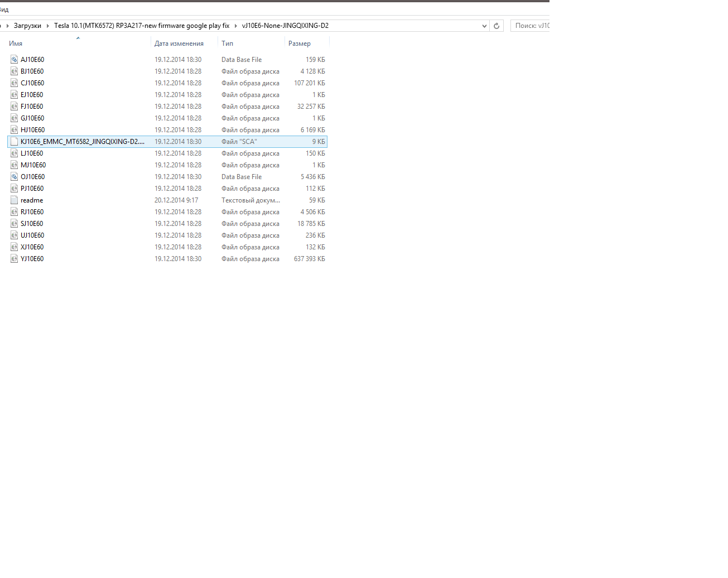The width and height of the screenshot is (728, 578).
Task: Click the OJ10E60 Data Base File icon
Action: pos(15,176)
